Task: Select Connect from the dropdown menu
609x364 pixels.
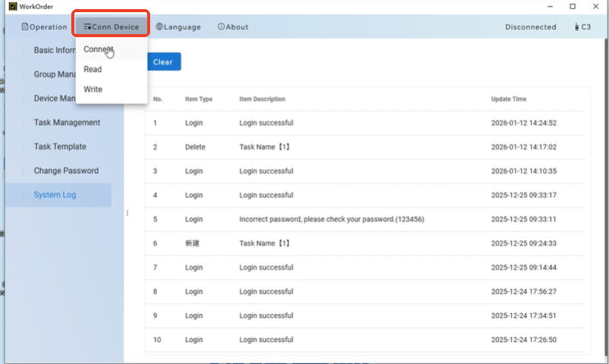Action: [98, 49]
